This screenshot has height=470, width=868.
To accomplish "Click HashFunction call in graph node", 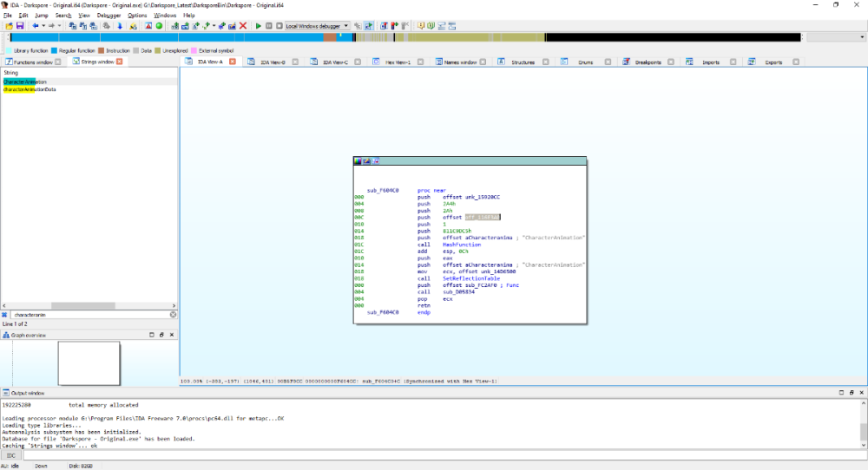I will coord(462,245).
